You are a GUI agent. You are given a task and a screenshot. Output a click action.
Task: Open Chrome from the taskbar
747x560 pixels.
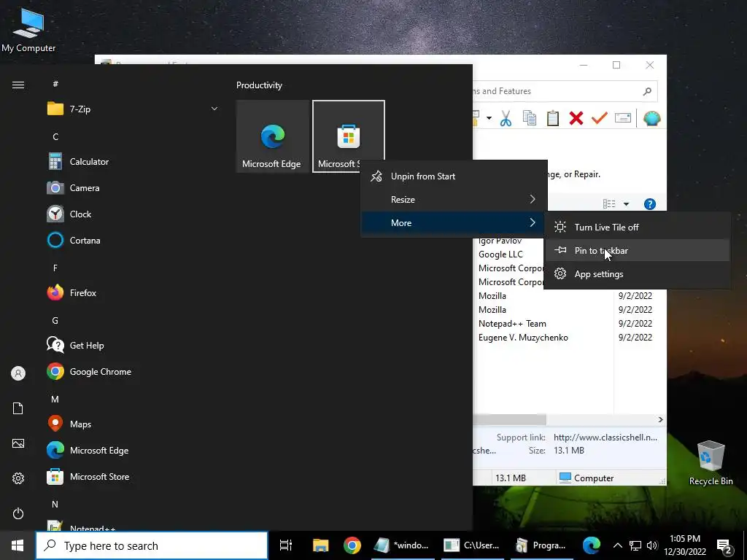[352, 545]
